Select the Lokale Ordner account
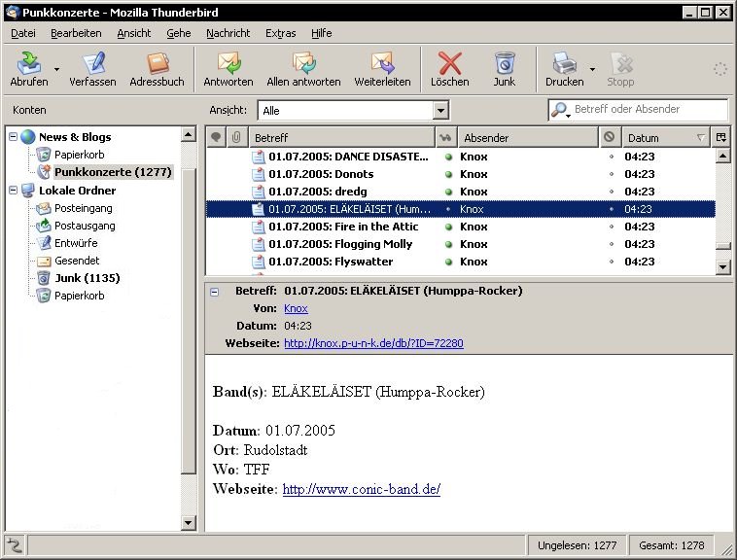The image size is (737, 560). coord(77,191)
